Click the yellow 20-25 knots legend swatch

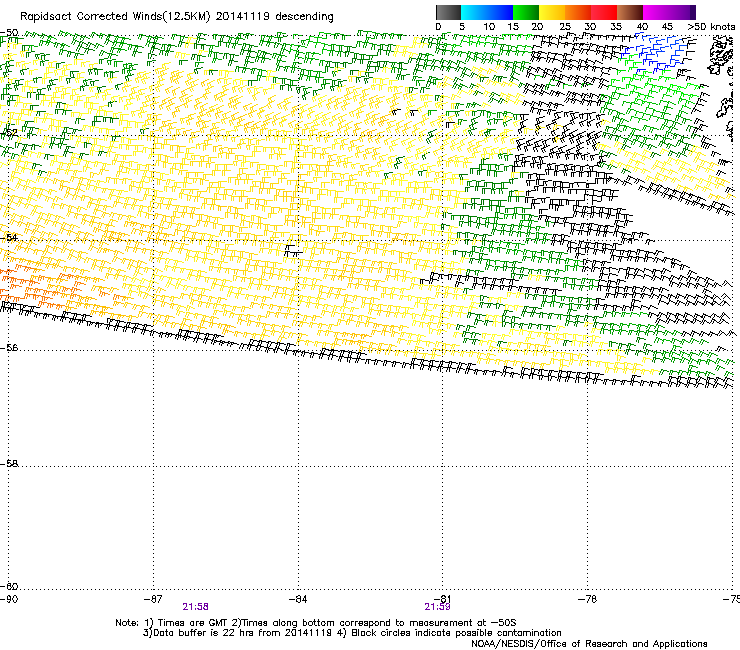pos(552,12)
